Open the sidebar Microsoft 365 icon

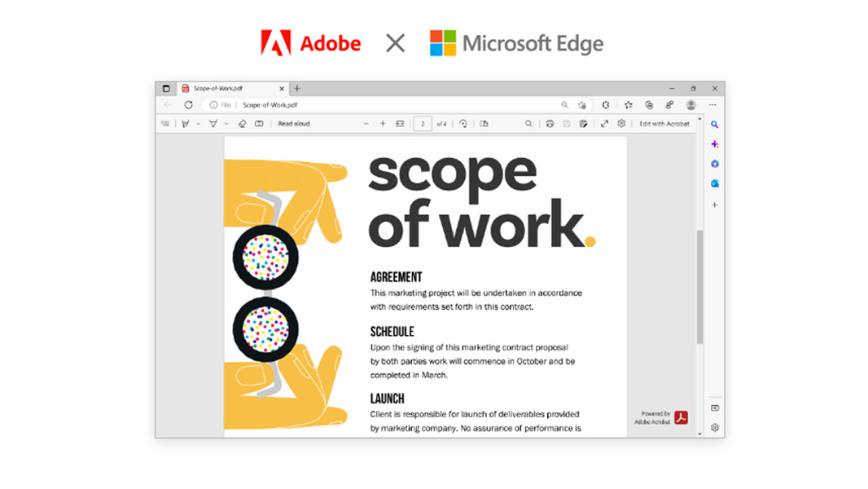pyautogui.click(x=715, y=164)
